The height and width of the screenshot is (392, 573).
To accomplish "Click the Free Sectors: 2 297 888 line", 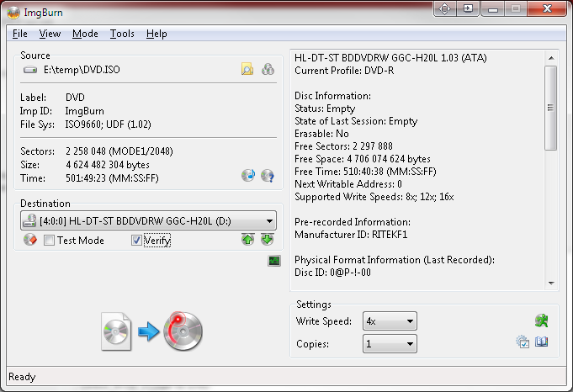I will (343, 146).
